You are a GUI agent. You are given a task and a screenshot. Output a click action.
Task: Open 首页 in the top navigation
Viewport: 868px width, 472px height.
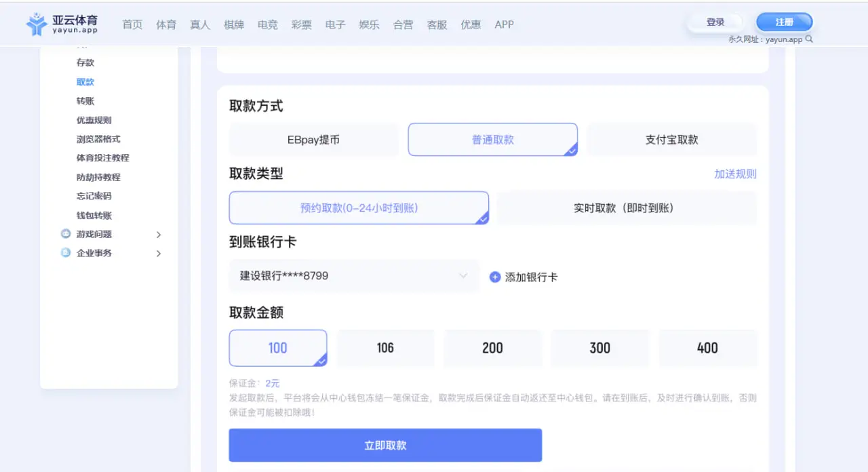[x=132, y=24]
